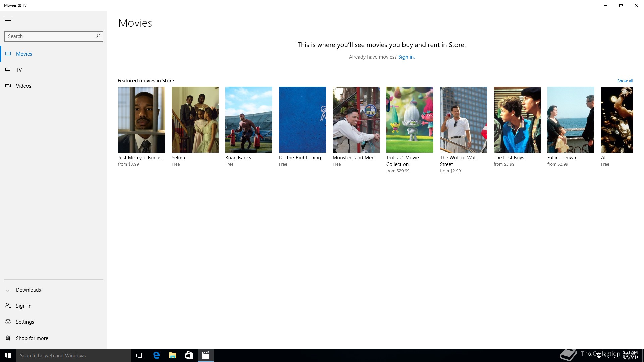This screenshot has height=362, width=644.
Task: Select the Movies section label
Action: point(24,54)
